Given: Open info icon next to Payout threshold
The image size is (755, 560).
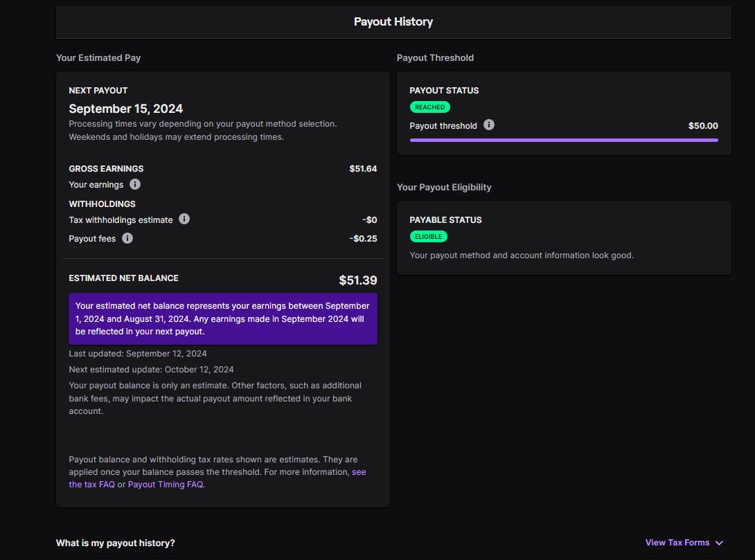Looking at the screenshot, I should pos(489,125).
